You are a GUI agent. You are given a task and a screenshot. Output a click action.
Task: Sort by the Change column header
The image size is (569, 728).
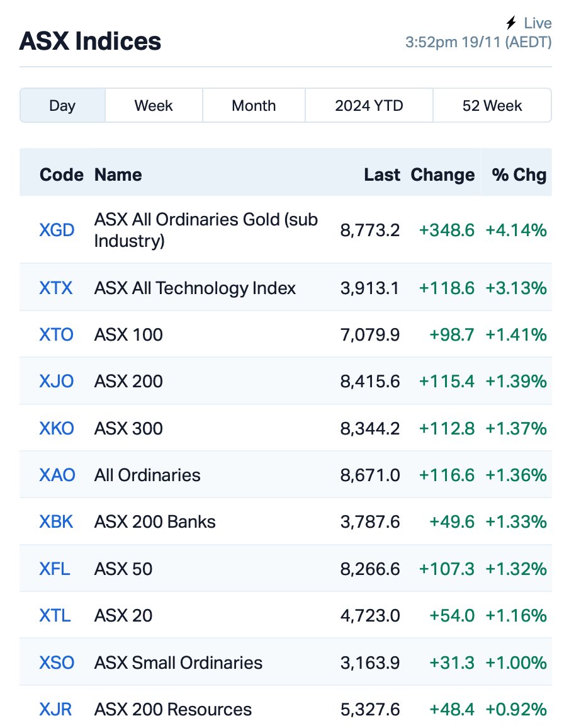point(442,175)
